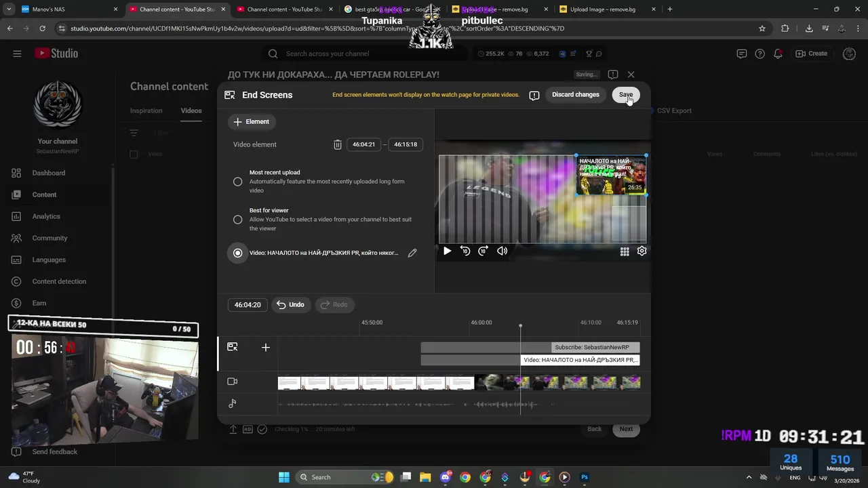868x488 pixels.
Task: Click the Create button
Action: (x=811, y=54)
